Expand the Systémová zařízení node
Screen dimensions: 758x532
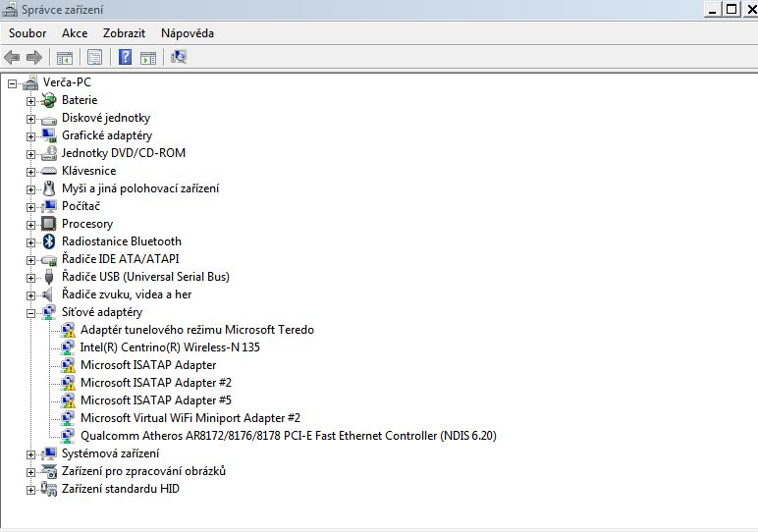(31, 454)
